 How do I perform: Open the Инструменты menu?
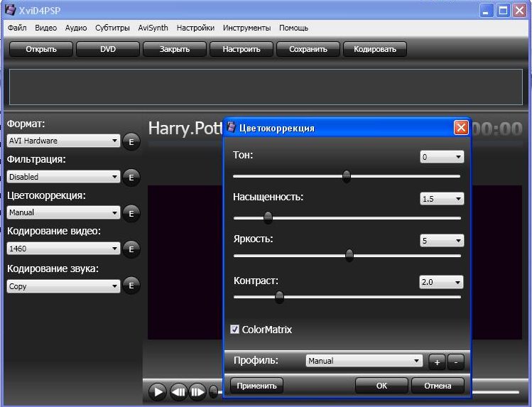coord(246,28)
